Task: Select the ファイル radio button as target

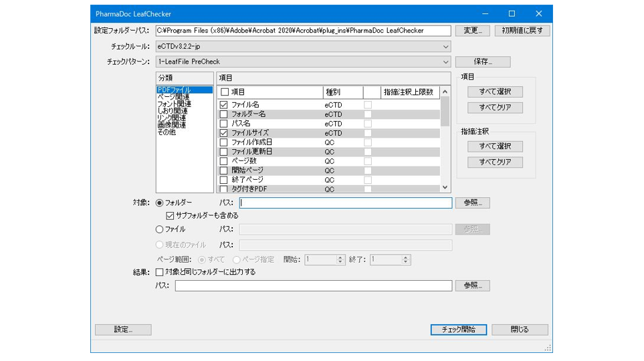Action: 160,229
